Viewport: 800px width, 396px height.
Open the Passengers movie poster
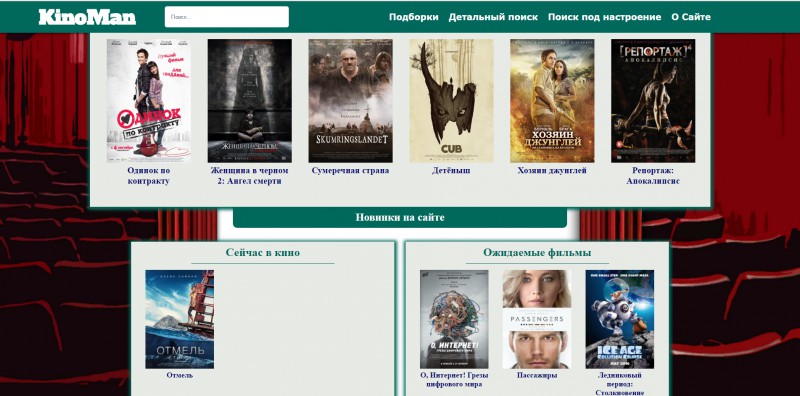(537, 319)
